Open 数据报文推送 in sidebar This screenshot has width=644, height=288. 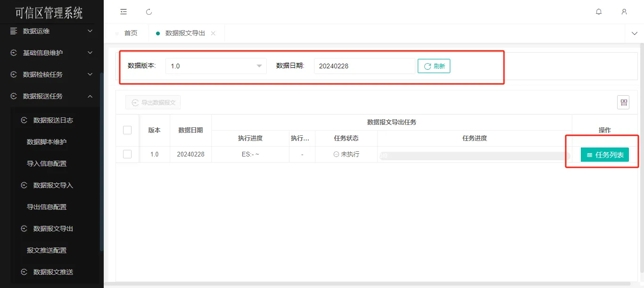53,272
